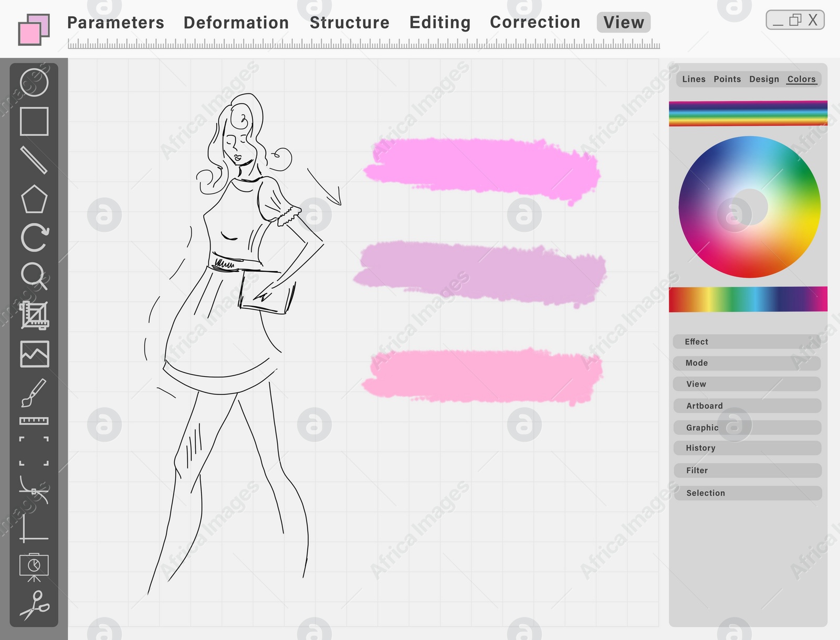Open the Correction menu
This screenshot has height=640, width=840.
click(535, 22)
